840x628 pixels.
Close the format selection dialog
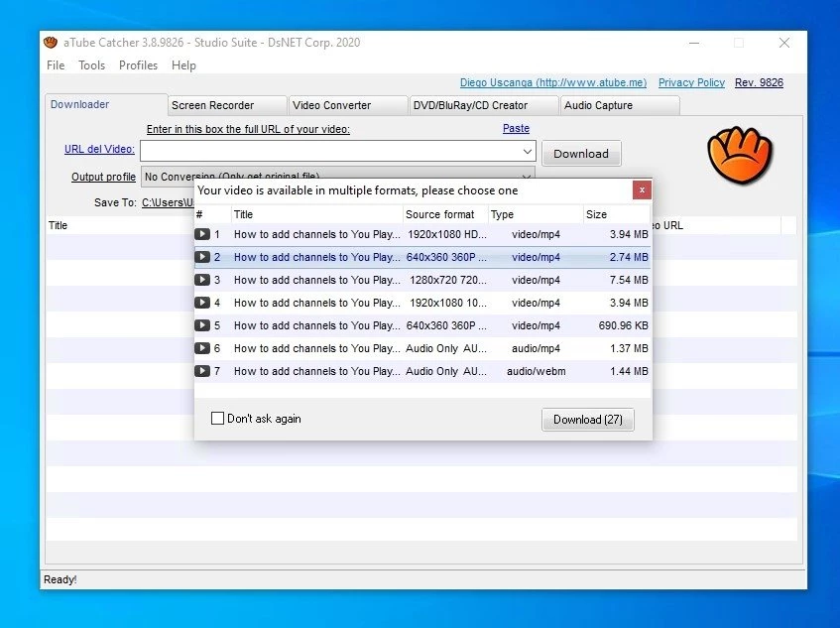642,189
